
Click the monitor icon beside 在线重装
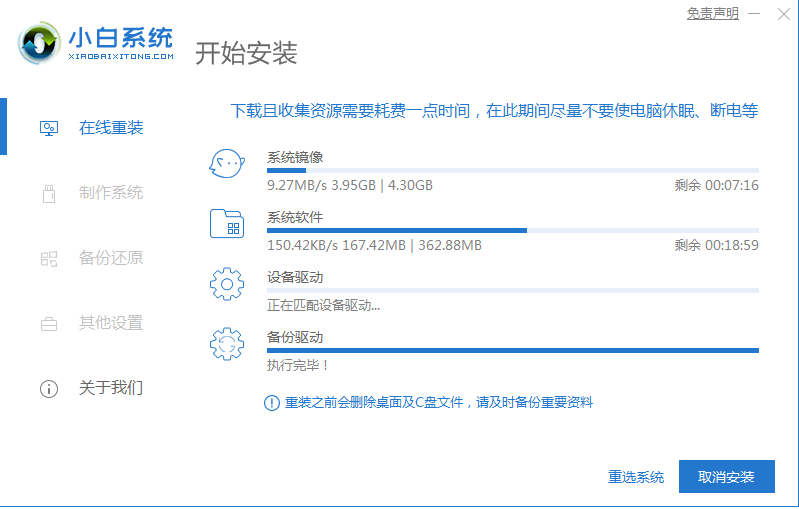pos(48,128)
